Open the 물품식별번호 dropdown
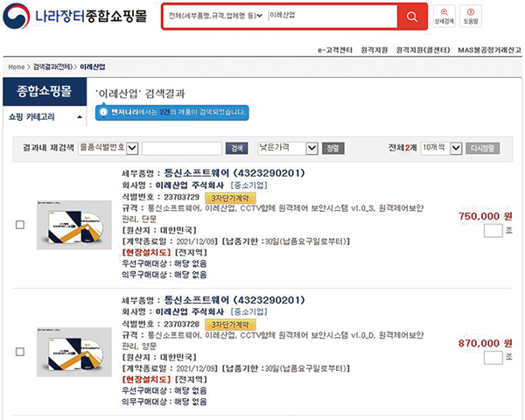This screenshot has height=420, width=525. click(108, 148)
